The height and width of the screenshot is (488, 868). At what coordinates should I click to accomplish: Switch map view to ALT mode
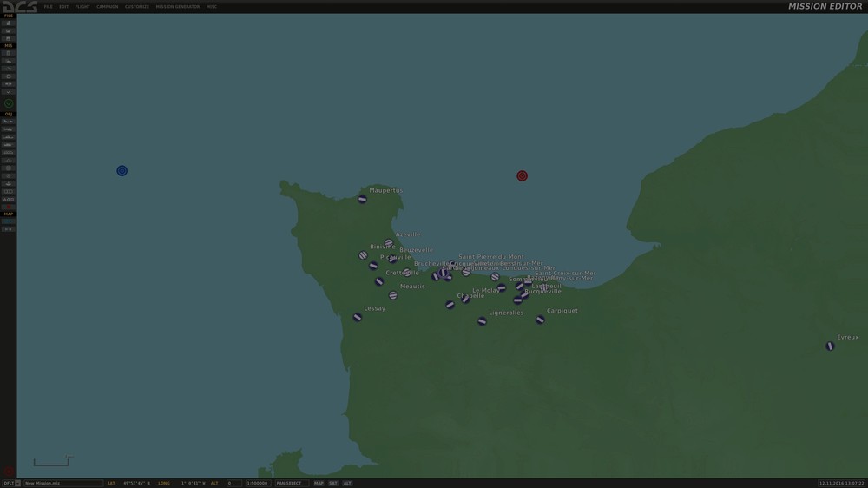(347, 483)
